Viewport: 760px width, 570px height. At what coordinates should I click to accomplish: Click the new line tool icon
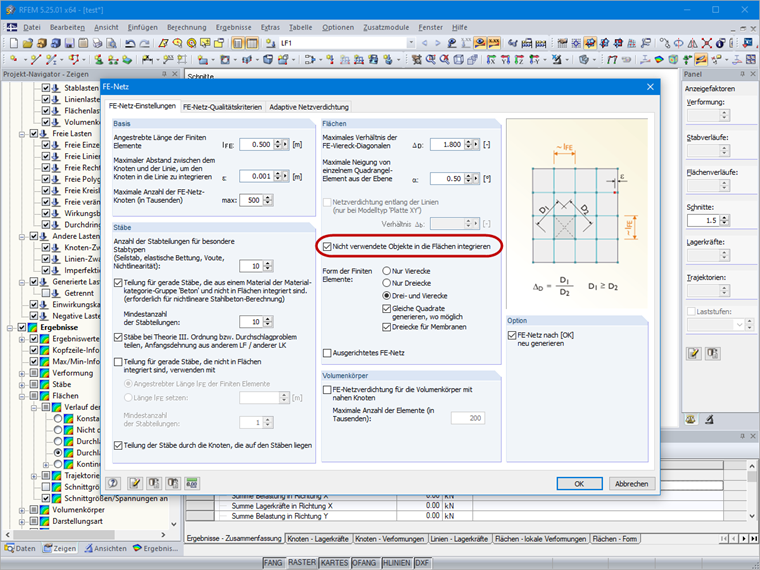35,60
